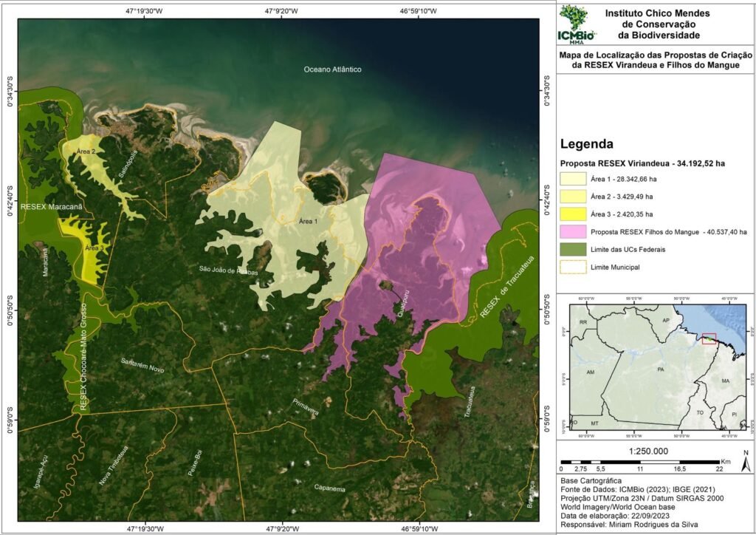Click the 'PA' state label in inset map
The width and height of the screenshot is (756, 535).
point(661,369)
